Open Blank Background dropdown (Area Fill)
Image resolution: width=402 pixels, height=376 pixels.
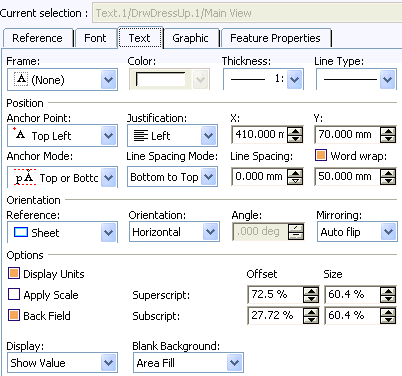coord(188,363)
